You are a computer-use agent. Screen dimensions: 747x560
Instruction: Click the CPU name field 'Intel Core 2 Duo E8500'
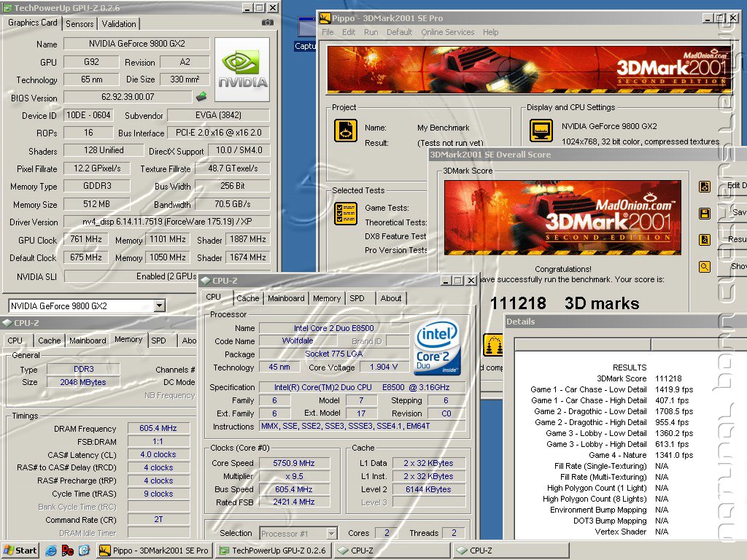[333, 328]
